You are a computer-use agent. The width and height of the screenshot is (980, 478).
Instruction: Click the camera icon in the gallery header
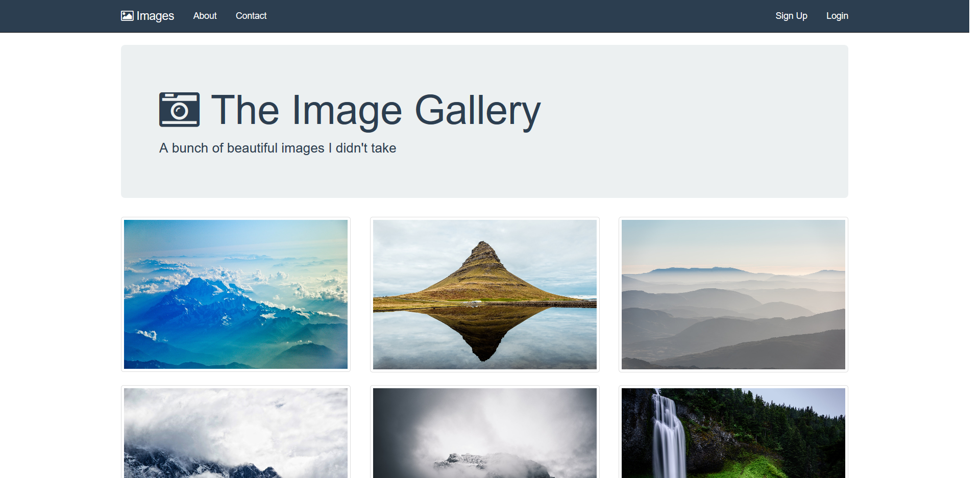tap(179, 110)
